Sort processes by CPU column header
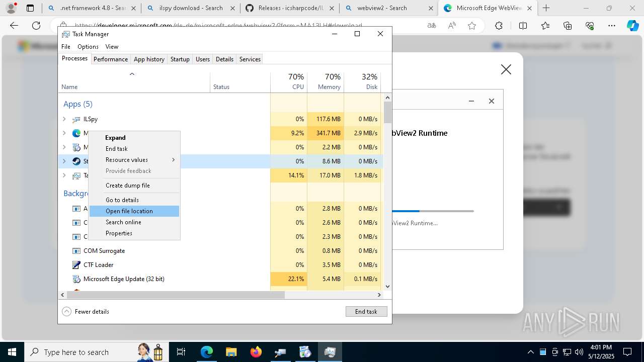Screen dimensions: 644x362 click(289, 82)
